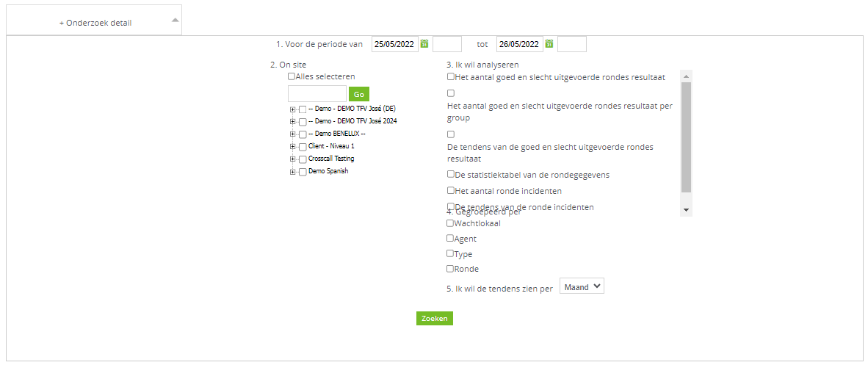Click the green Zoeken button
Viewport: 868px width, 365px height.
tap(435, 319)
